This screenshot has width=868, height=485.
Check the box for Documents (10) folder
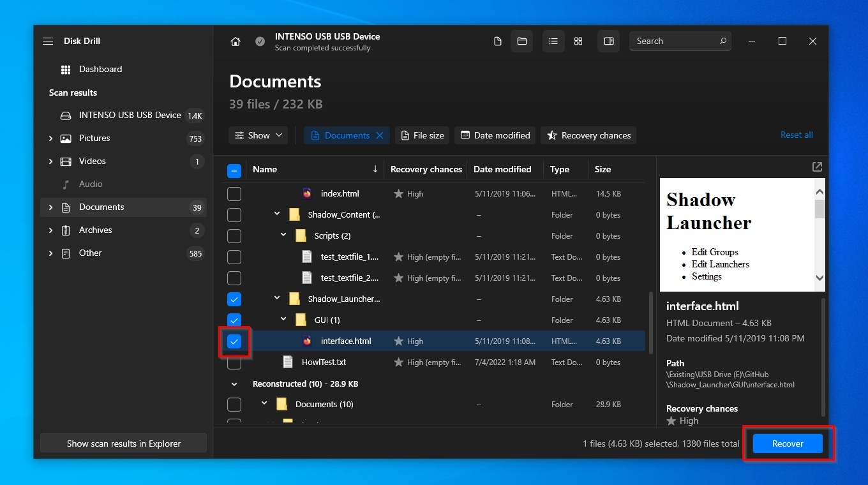[234, 405]
